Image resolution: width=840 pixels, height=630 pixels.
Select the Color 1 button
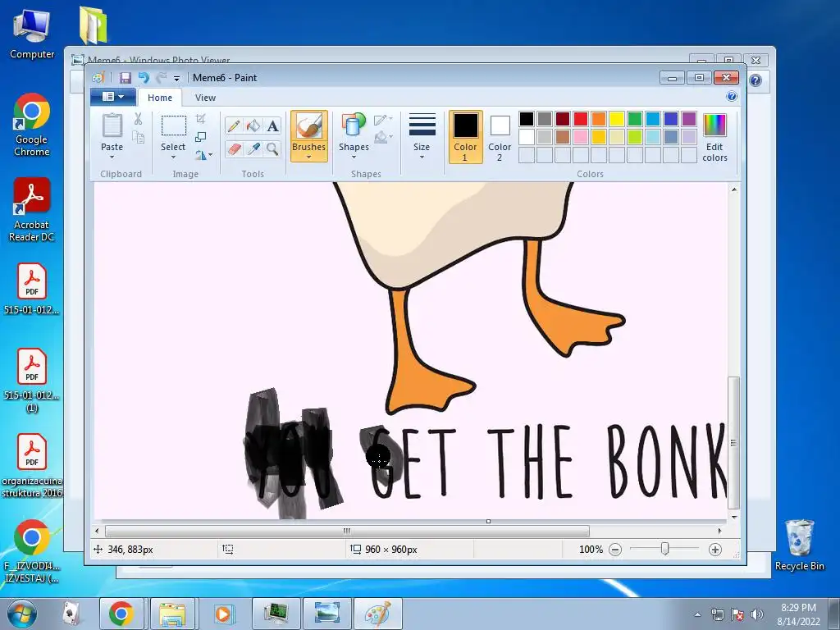click(x=466, y=137)
